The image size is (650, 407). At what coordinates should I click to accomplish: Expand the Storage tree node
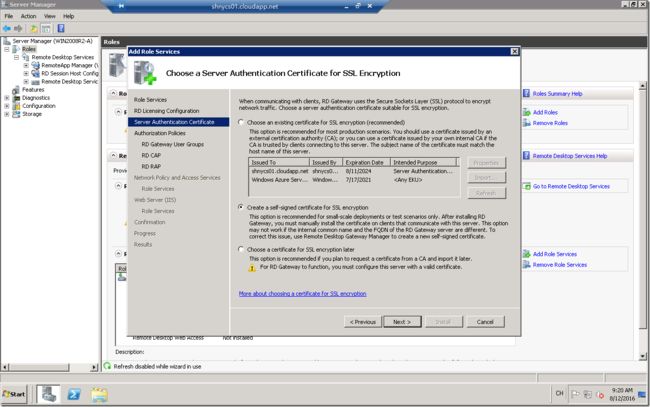(x=7, y=114)
